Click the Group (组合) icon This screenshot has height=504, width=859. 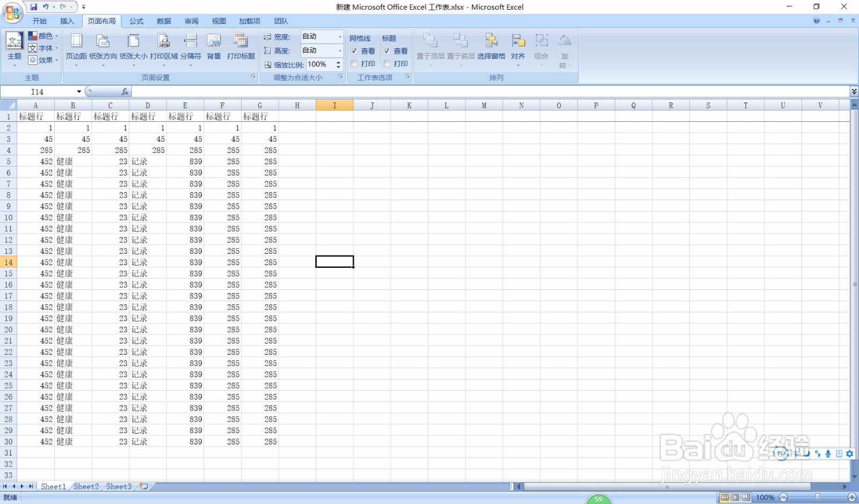(542, 40)
